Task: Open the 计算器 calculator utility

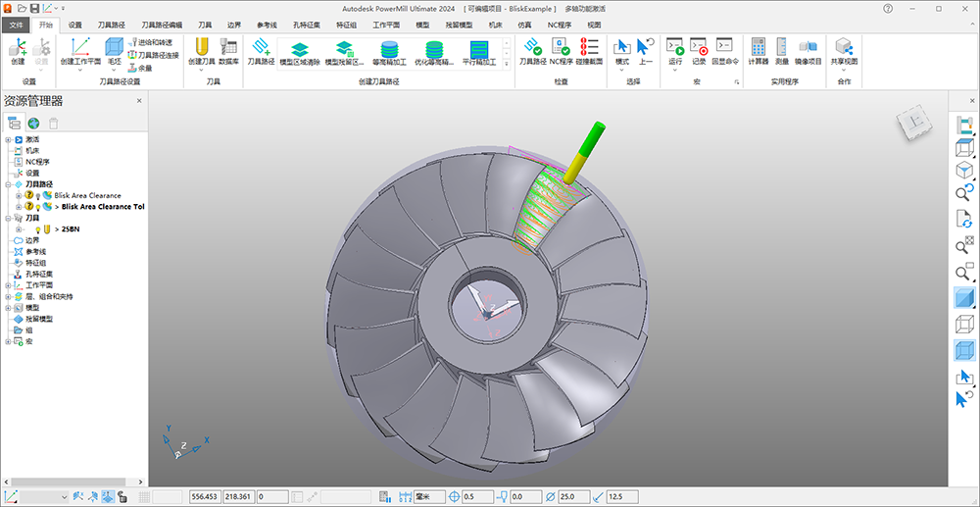Action: click(x=758, y=48)
